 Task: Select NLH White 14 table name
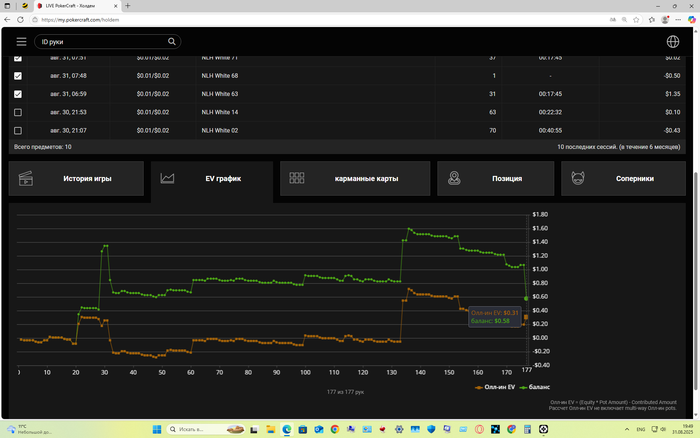tap(220, 113)
